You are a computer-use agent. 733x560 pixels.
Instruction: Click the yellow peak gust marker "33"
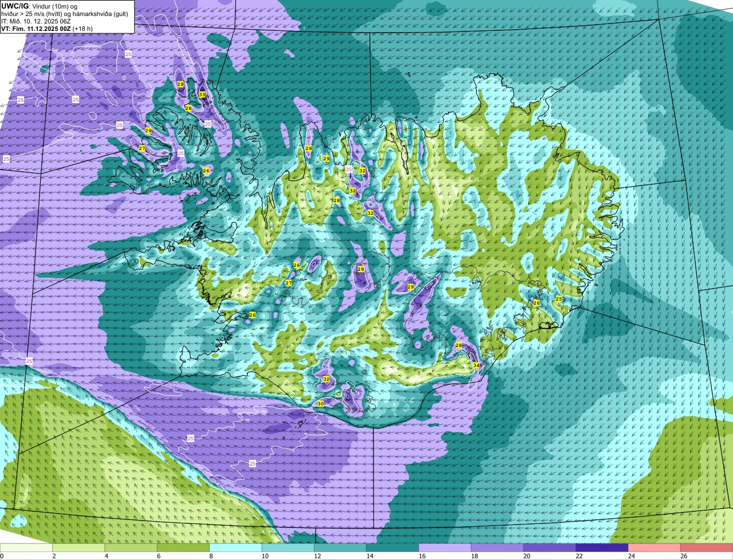(202, 94)
